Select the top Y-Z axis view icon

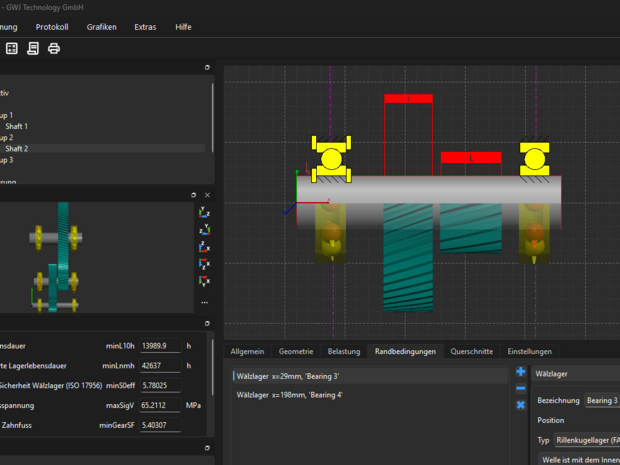(204, 212)
